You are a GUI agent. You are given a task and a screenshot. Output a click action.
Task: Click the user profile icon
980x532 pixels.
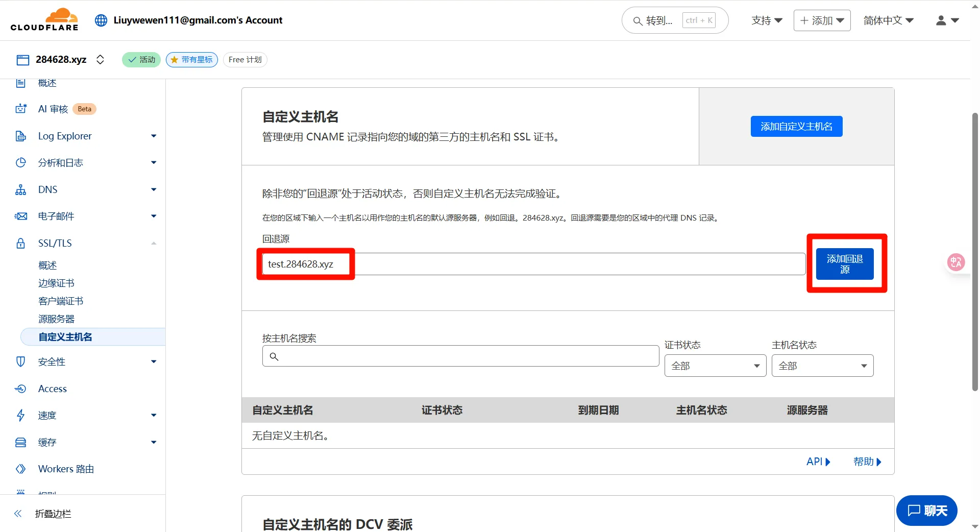(941, 20)
